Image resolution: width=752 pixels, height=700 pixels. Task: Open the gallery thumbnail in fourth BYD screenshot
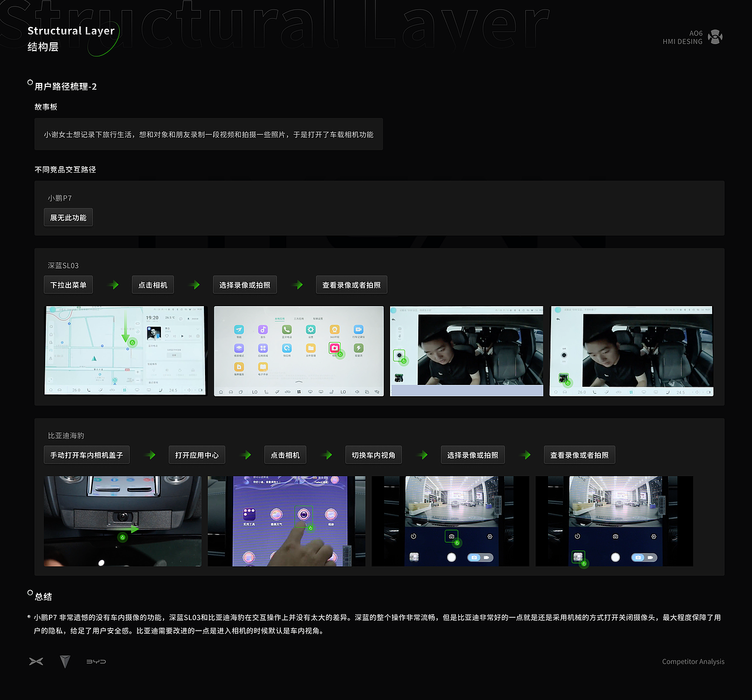[x=578, y=557]
